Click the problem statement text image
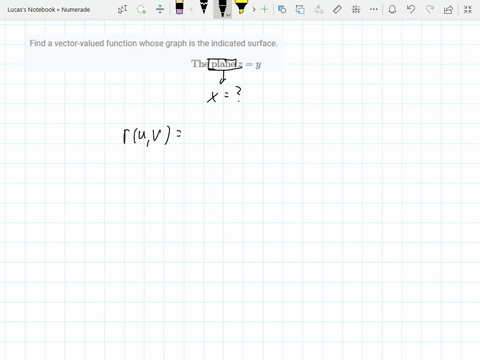The width and height of the screenshot is (480, 360). (154, 52)
